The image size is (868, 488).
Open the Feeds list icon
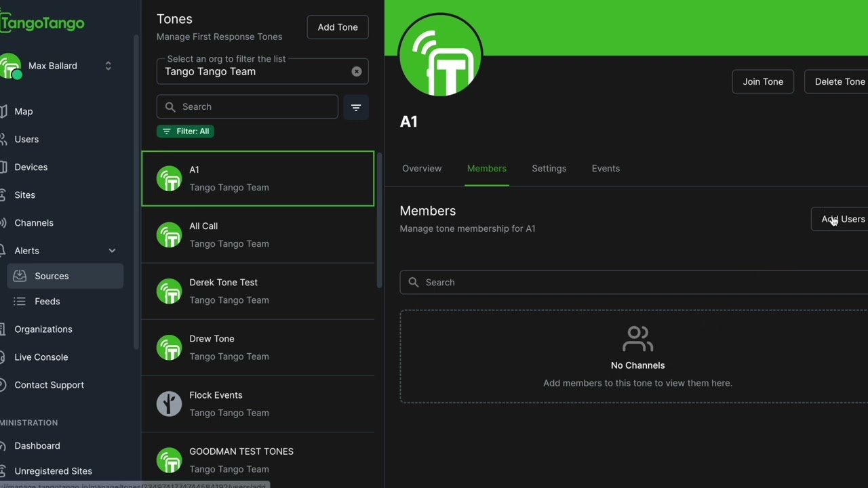pyautogui.click(x=20, y=301)
